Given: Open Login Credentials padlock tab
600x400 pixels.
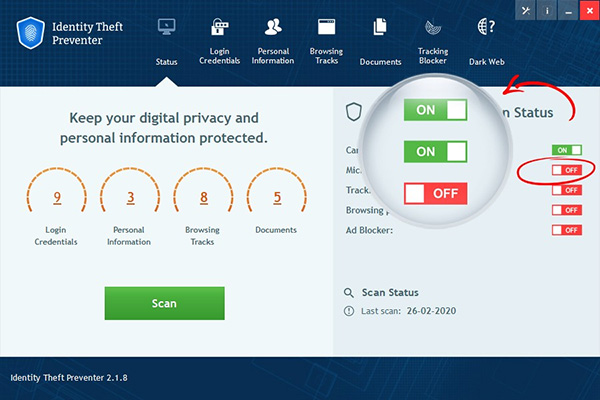Looking at the screenshot, I should (219, 41).
